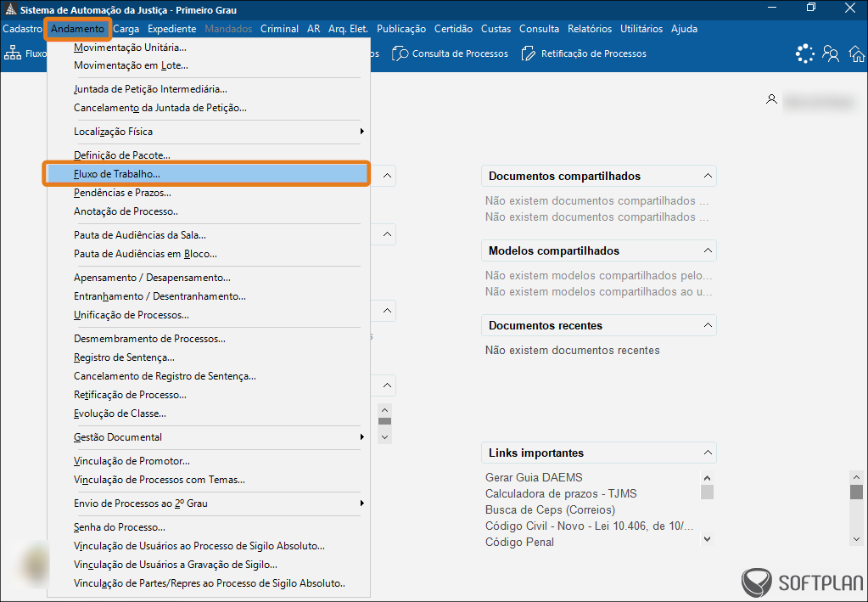Expand the Gestão Documental submenu

(361, 437)
